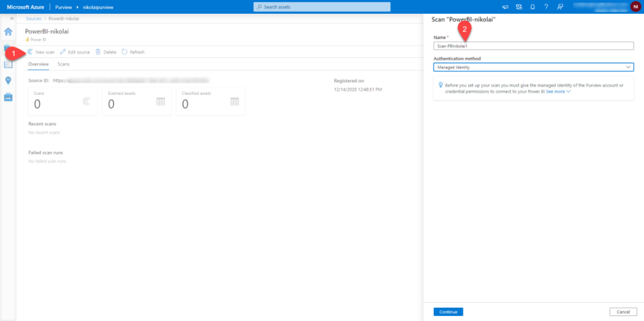Click the Registered on date value
Screen dimensions: 644x321
358,89
